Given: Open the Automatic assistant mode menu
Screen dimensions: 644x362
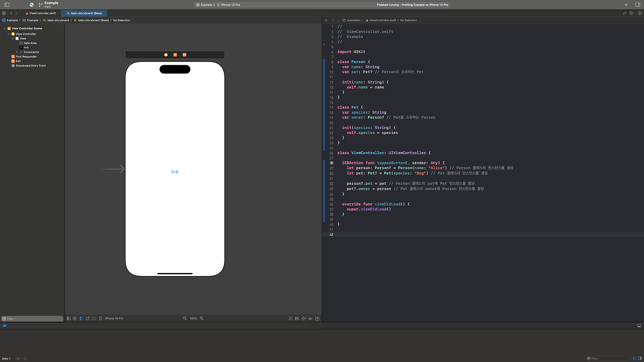Looking at the screenshot, I should tap(352, 20).
